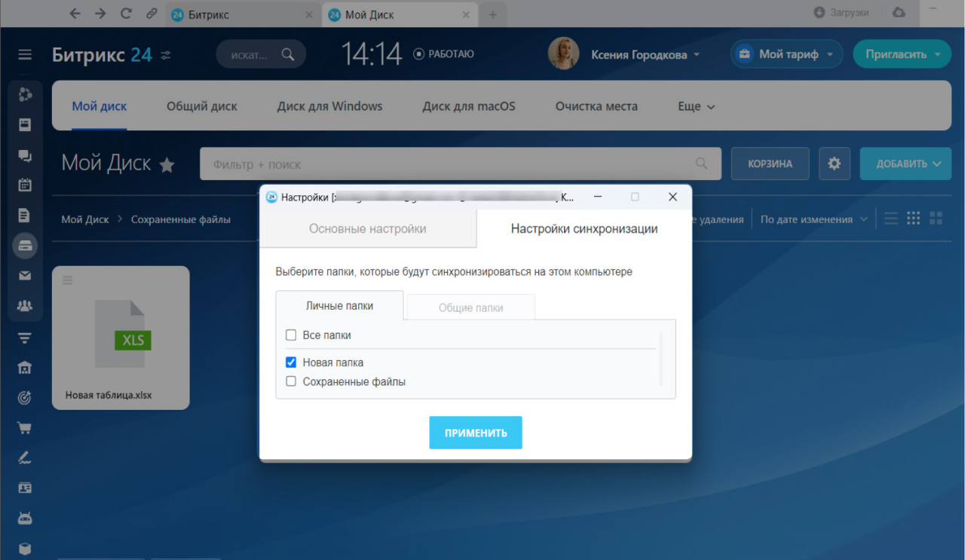Image resolution: width=965 pixels, height=560 pixels.
Task: Switch to Основные настройки tab
Action: pyautogui.click(x=368, y=228)
